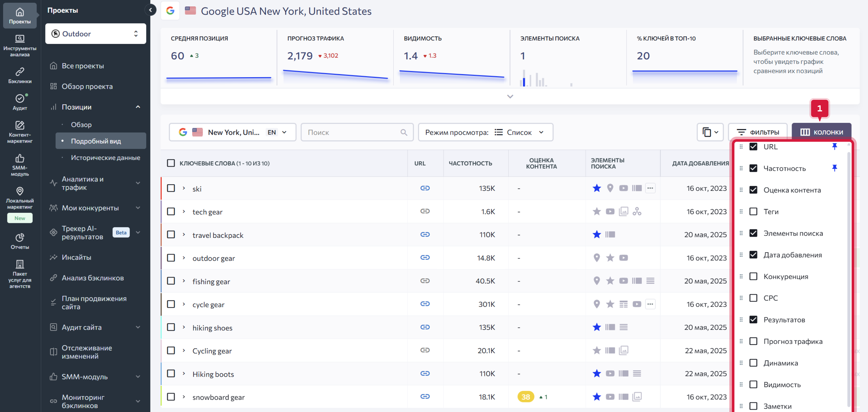Click the URL link icon for travel backpack

click(x=425, y=234)
